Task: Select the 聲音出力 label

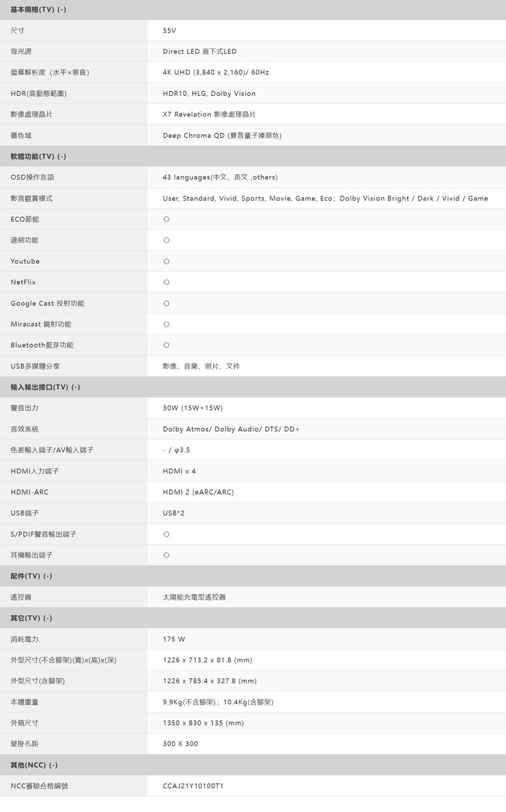Action: (x=24, y=408)
